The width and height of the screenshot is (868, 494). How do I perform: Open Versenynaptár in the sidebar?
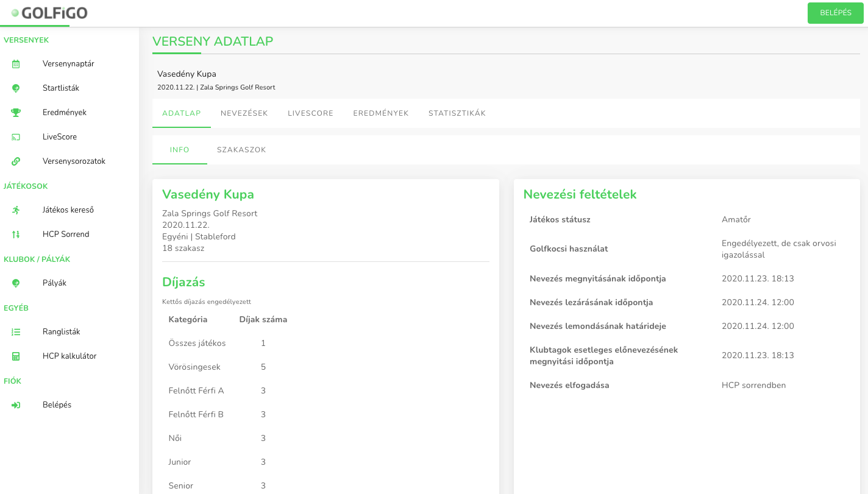coord(68,64)
